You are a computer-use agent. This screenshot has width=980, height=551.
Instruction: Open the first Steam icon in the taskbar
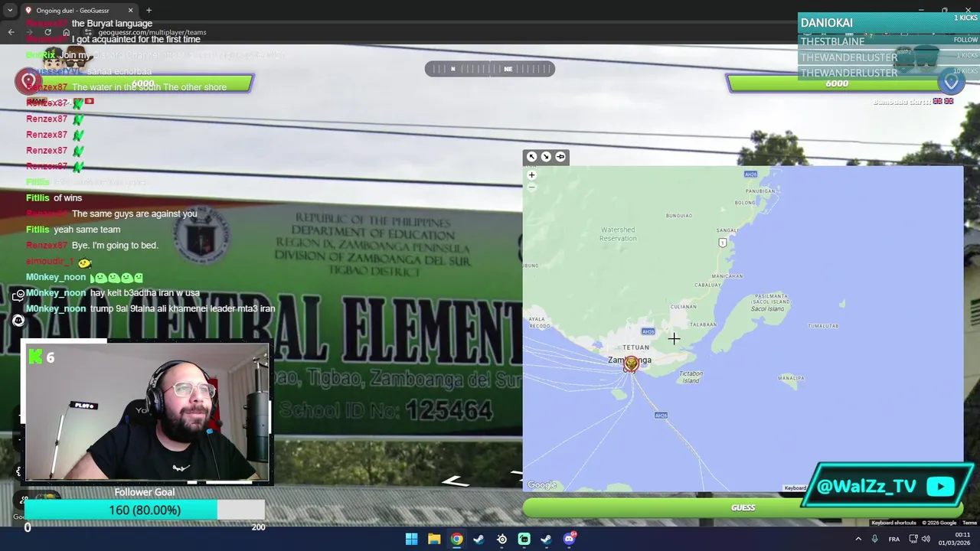coord(479,539)
